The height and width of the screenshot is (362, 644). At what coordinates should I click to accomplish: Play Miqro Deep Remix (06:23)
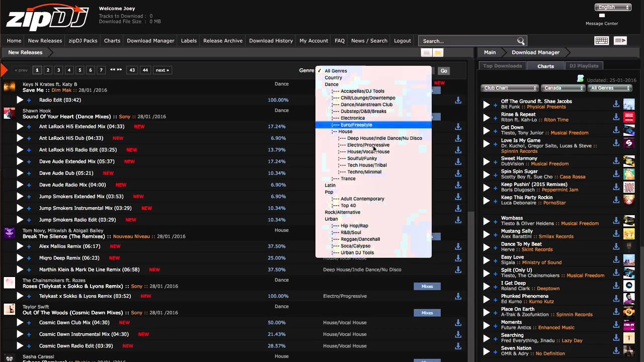(x=20, y=258)
